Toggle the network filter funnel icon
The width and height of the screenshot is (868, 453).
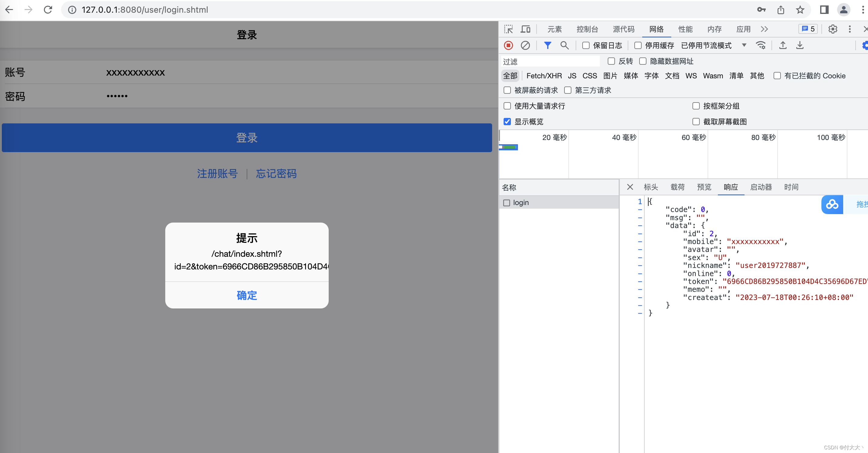click(x=547, y=45)
